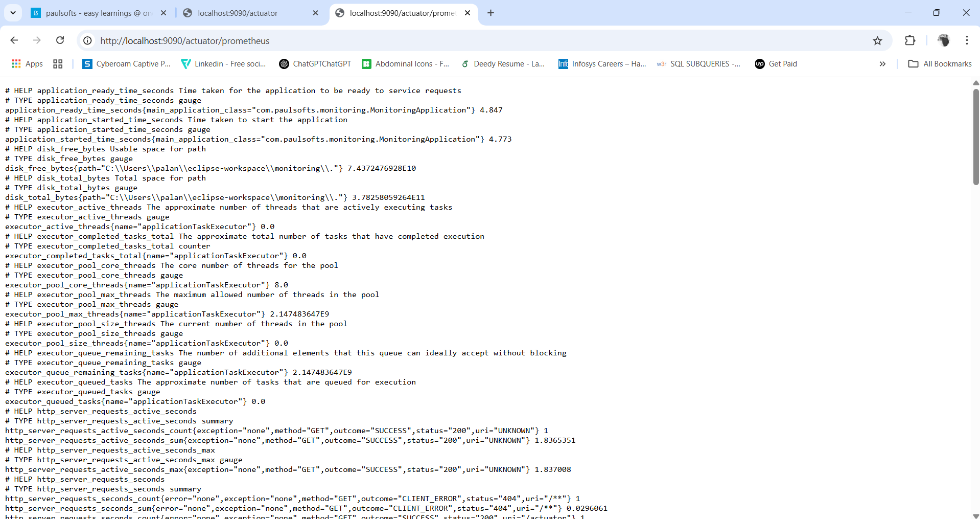Viewport: 980px width, 519px height.
Task: Open the Infosys Careers bookmark
Action: pos(602,64)
